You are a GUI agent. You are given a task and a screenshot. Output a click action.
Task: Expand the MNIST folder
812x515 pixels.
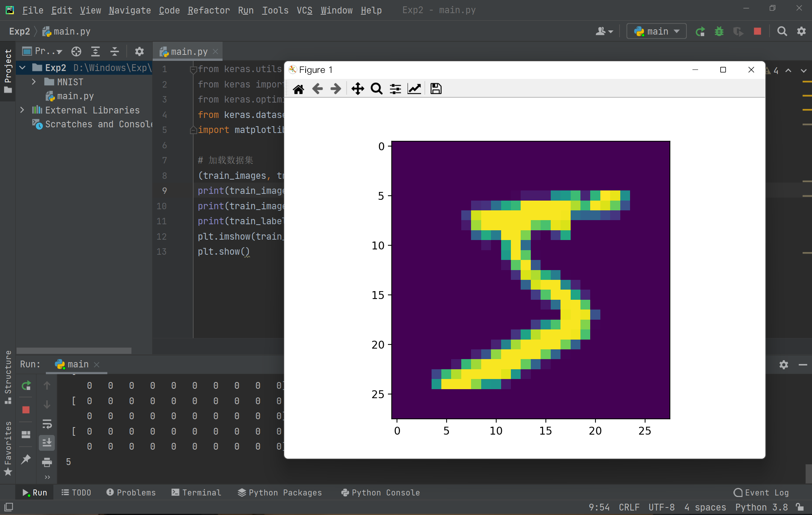(x=34, y=82)
